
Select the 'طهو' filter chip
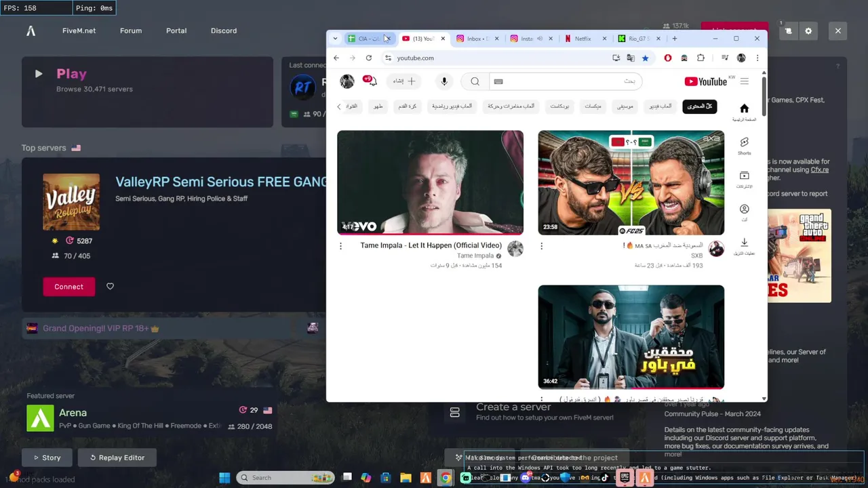pyautogui.click(x=378, y=106)
